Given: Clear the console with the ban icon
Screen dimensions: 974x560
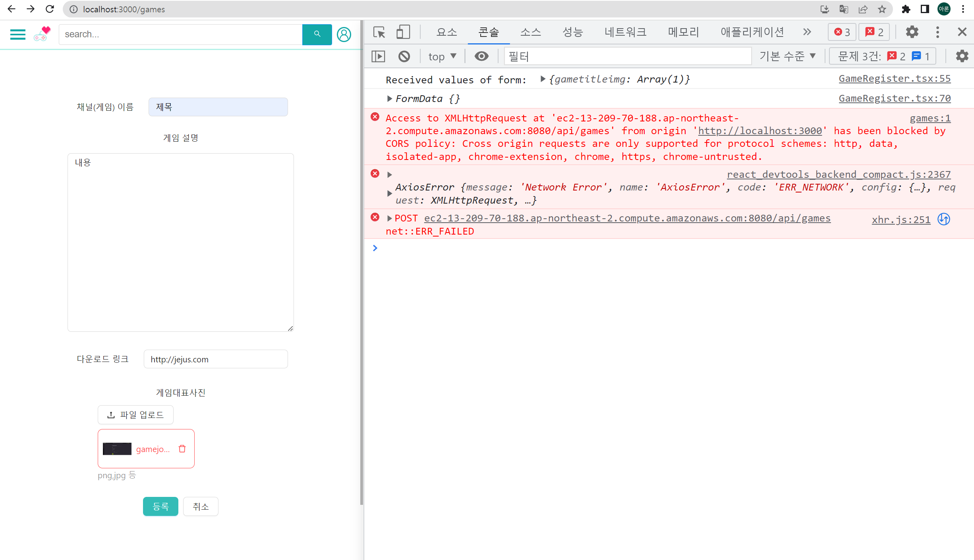Looking at the screenshot, I should click(404, 56).
